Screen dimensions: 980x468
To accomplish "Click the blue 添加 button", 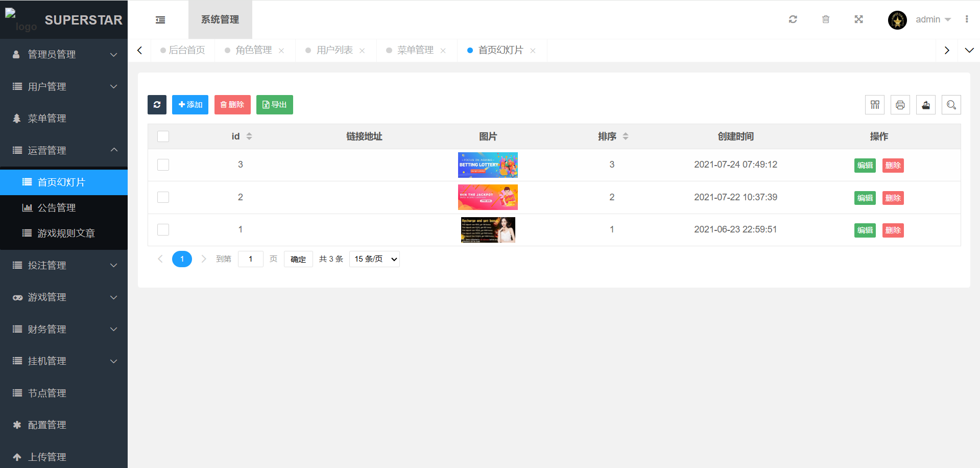I will click(190, 105).
